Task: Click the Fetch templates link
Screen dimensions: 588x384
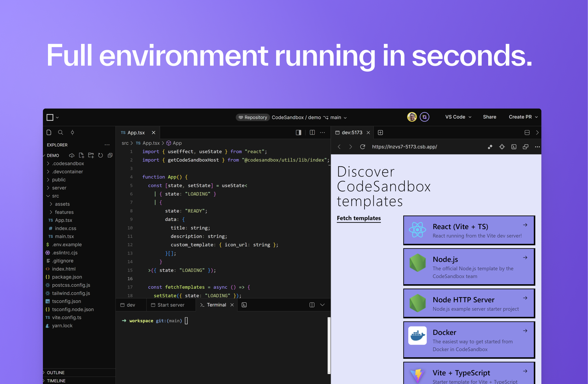Action: 359,218
